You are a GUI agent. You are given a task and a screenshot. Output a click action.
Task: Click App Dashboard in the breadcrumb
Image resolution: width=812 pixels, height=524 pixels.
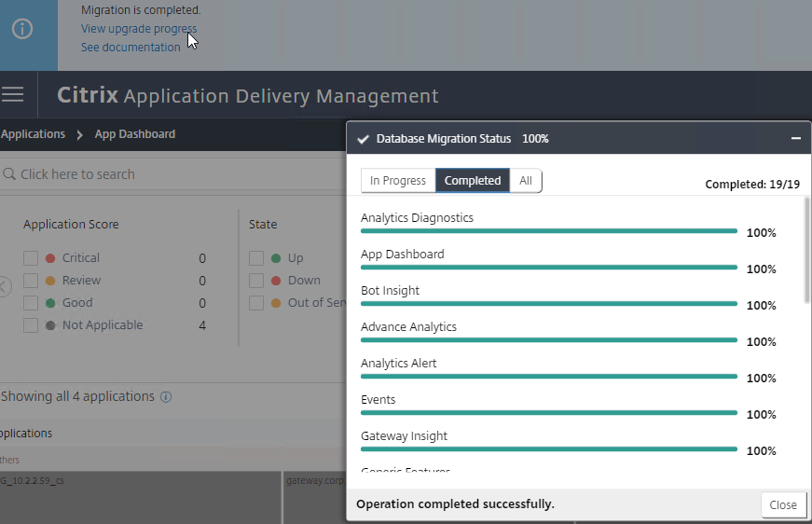pyautogui.click(x=134, y=134)
